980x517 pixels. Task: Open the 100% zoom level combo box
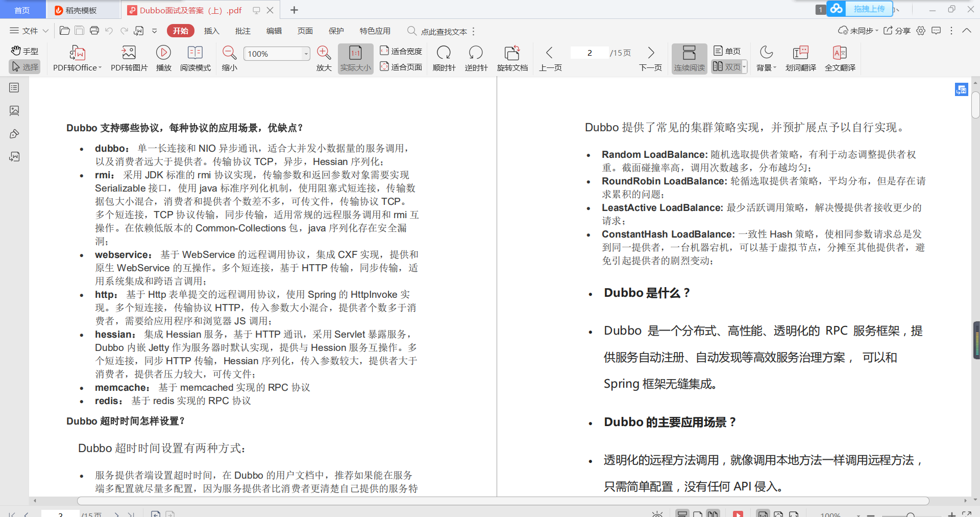[277, 54]
